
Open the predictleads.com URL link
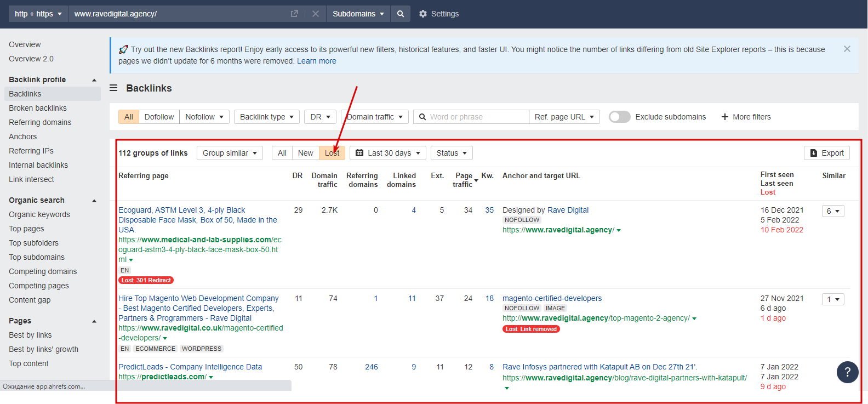coord(163,377)
